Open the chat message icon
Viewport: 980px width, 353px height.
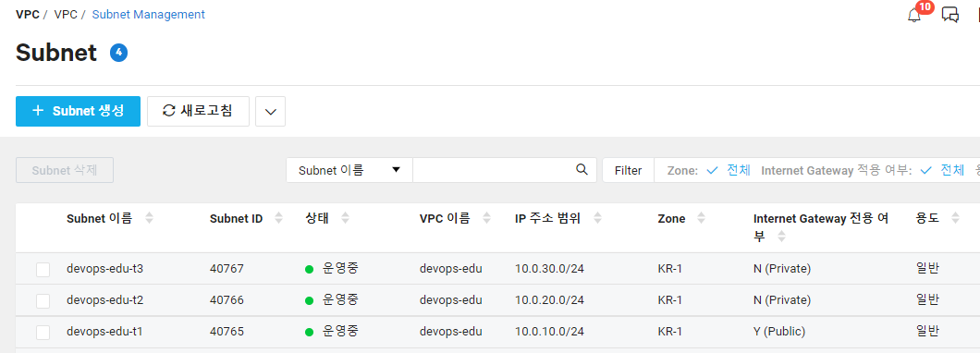tap(950, 15)
